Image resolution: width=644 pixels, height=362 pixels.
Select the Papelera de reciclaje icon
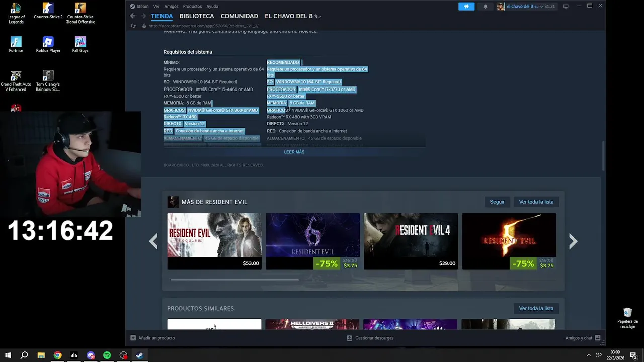tap(627, 318)
